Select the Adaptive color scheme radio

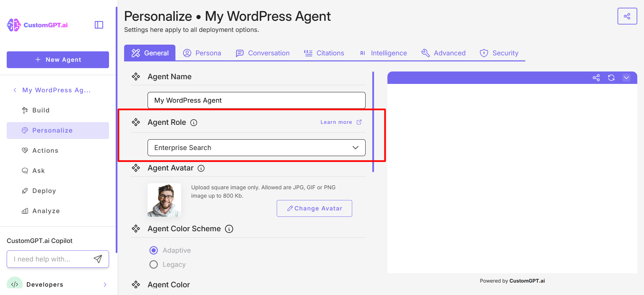[154, 250]
